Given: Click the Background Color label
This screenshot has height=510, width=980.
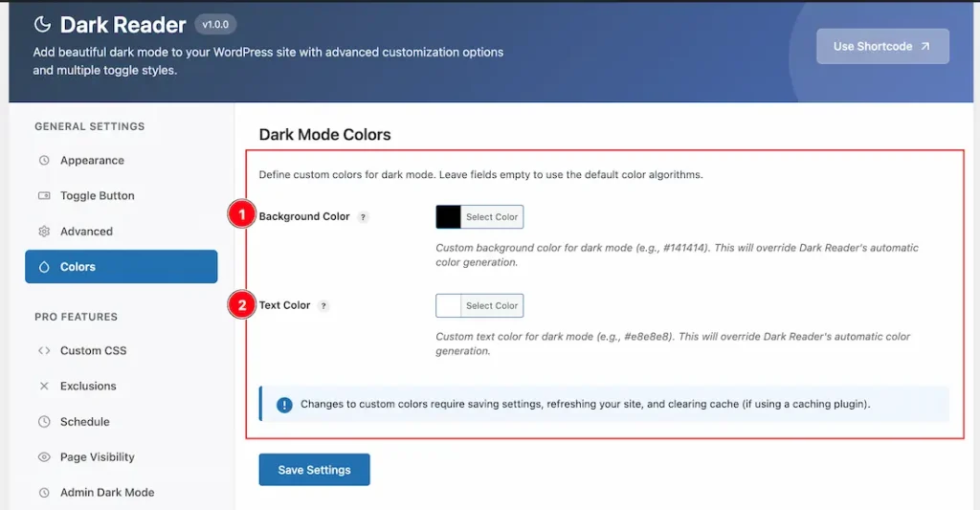Looking at the screenshot, I should tap(304, 216).
